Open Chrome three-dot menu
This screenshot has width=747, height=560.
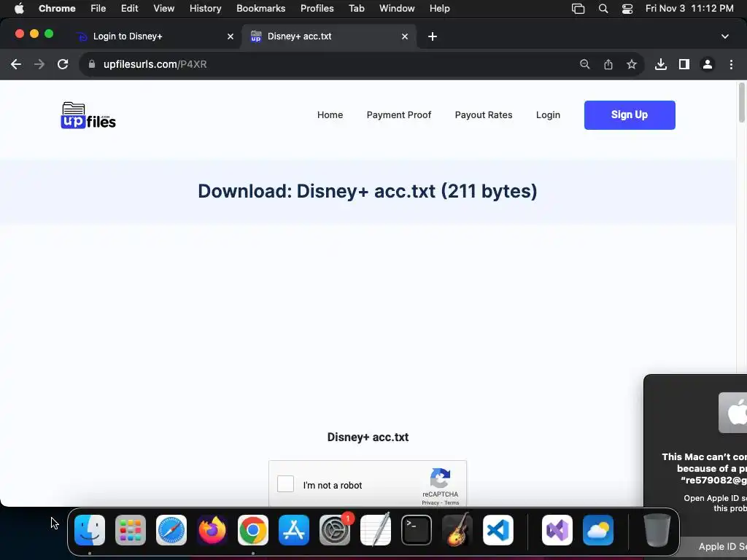coord(731,64)
